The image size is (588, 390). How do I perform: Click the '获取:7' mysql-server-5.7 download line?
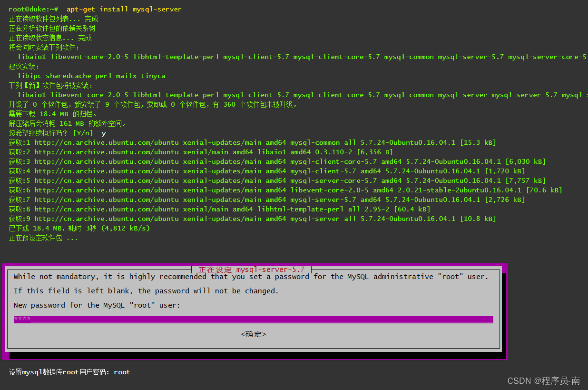pos(266,200)
